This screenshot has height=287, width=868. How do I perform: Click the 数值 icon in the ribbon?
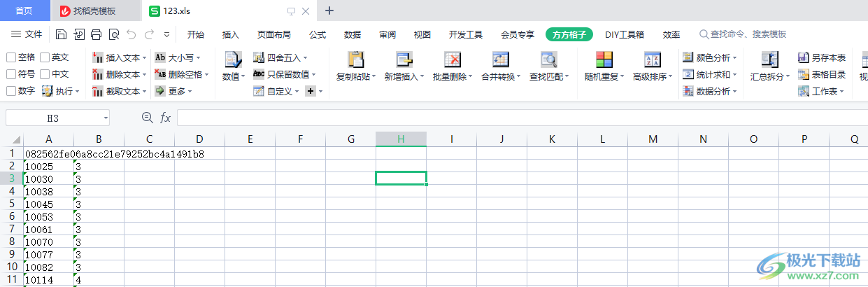pos(232,60)
